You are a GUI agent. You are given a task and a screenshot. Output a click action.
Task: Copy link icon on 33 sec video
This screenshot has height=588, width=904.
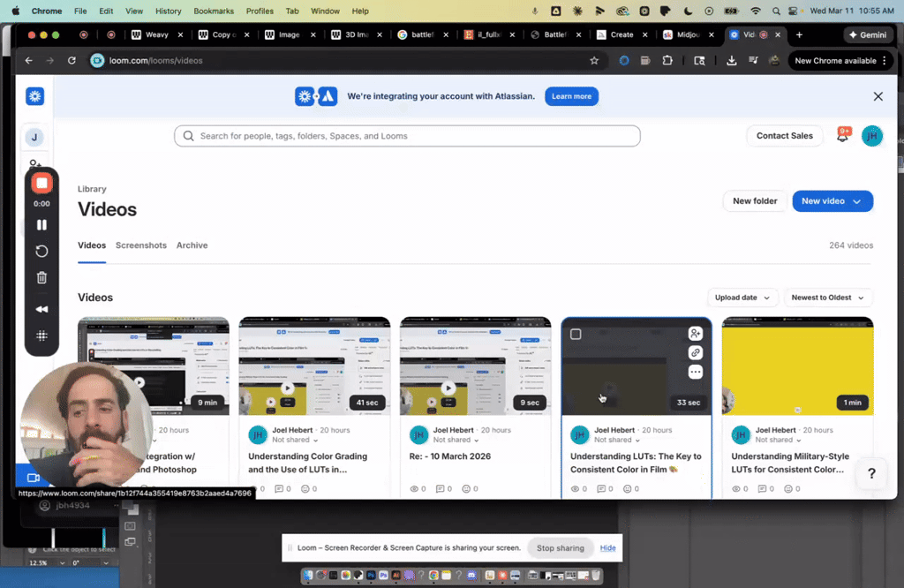(x=696, y=353)
